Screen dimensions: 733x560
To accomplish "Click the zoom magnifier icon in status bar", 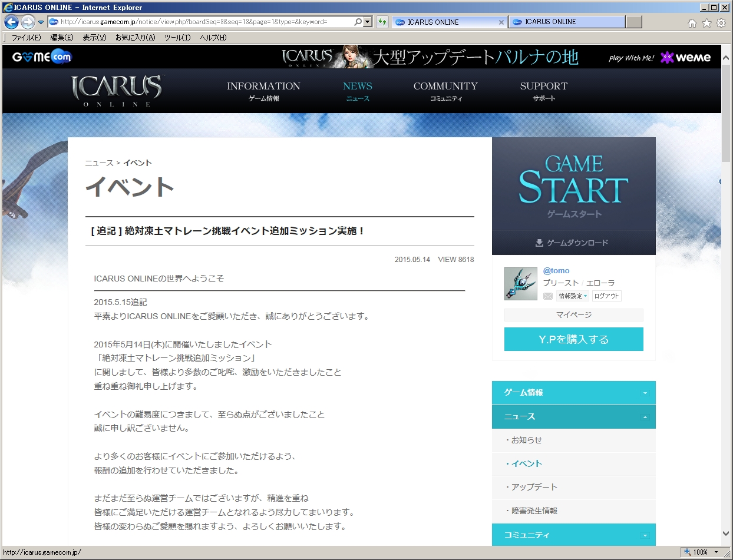I will click(687, 552).
